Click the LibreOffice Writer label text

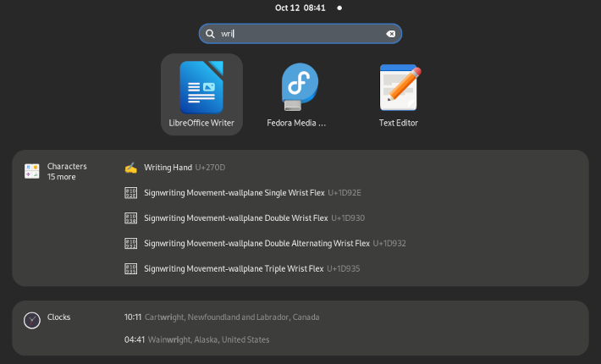click(201, 123)
